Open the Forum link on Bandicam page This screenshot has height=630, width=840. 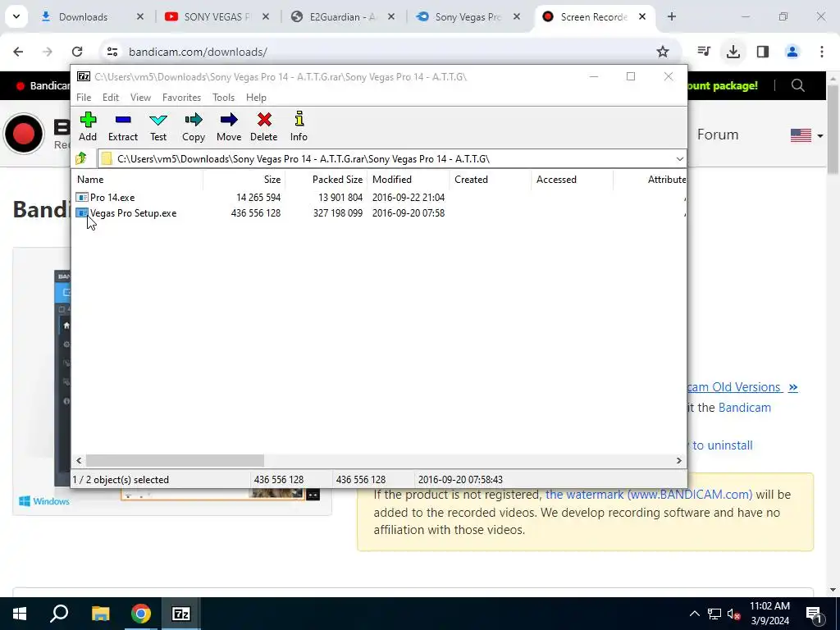pyautogui.click(x=718, y=135)
